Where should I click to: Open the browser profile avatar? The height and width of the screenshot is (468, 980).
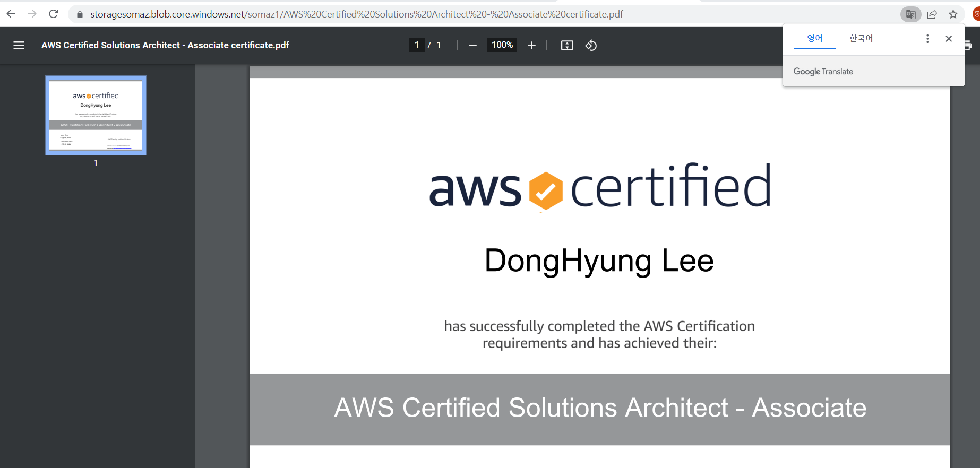(x=976, y=14)
